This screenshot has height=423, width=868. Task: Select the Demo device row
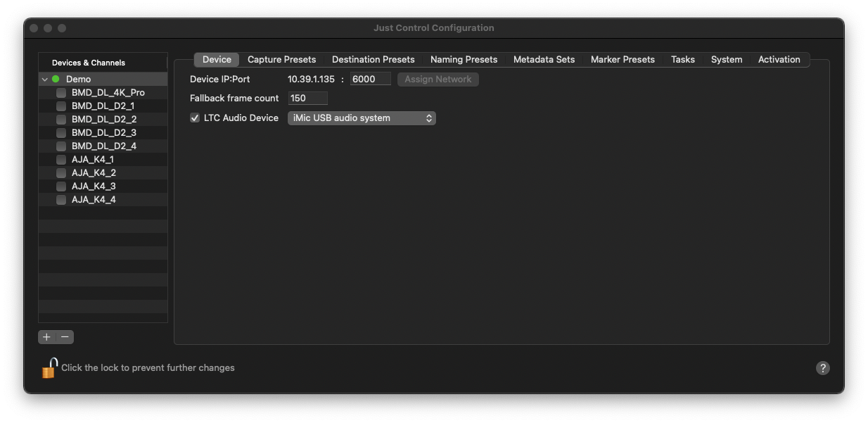pyautogui.click(x=103, y=80)
